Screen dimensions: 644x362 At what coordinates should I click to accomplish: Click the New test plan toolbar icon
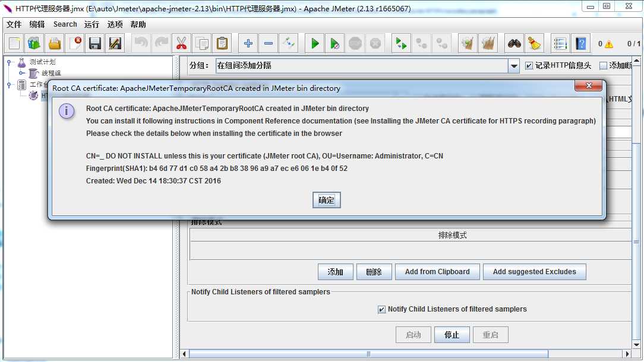point(14,43)
